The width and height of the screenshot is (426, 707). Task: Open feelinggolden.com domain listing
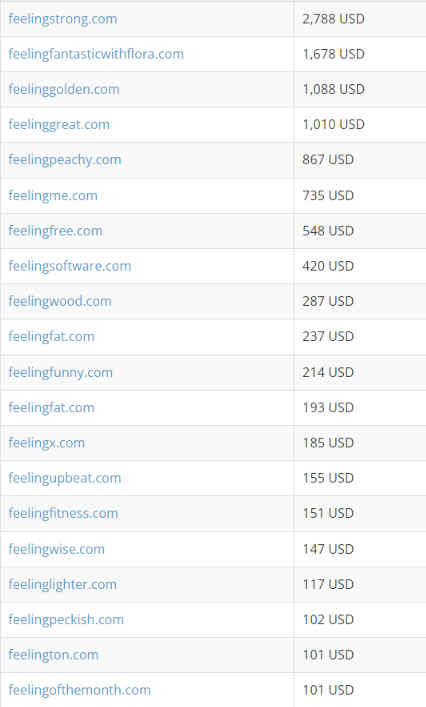(64, 89)
